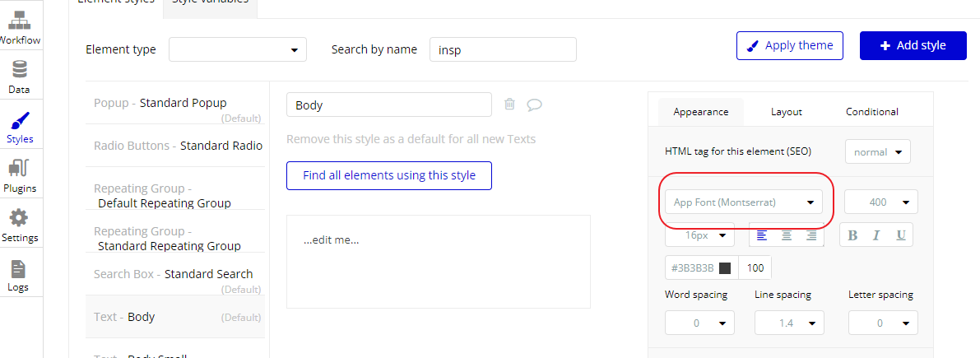Expand the App Font (Montserrat) dropdown
Image resolution: width=980 pixels, height=358 pixels.
click(x=743, y=202)
